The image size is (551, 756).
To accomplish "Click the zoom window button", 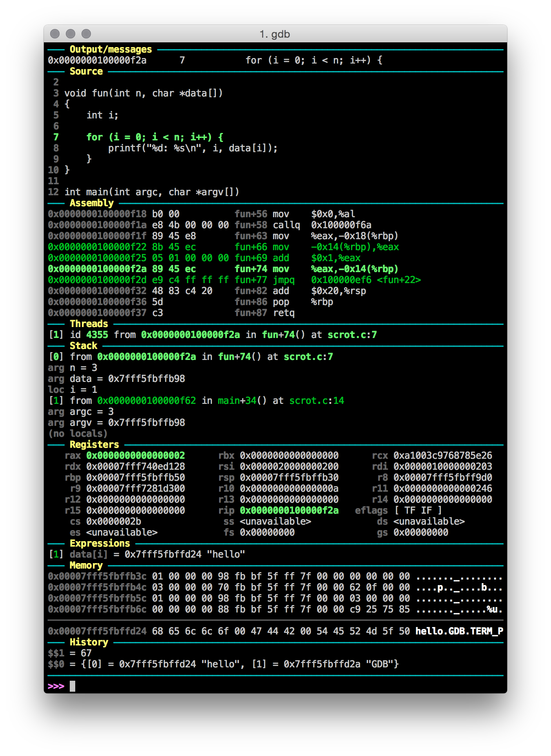I will [86, 34].
